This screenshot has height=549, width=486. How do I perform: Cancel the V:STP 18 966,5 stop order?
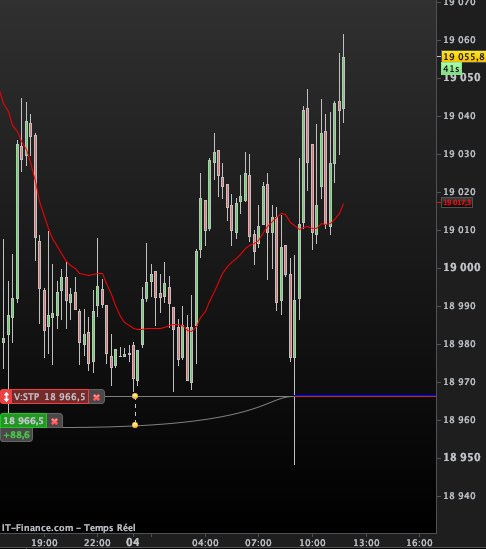[x=96, y=397]
